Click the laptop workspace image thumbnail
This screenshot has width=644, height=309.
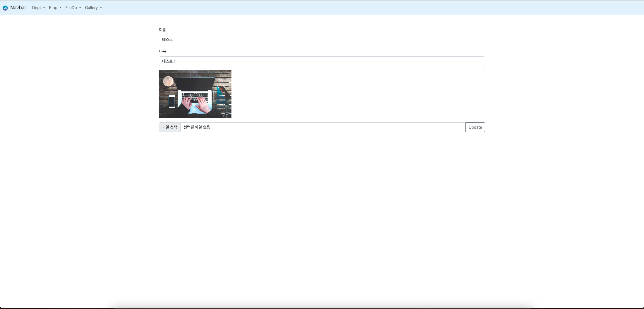(x=195, y=94)
